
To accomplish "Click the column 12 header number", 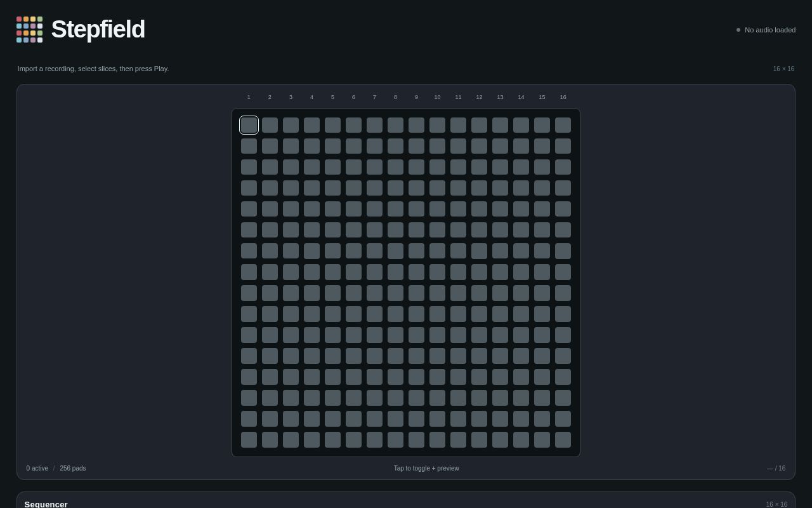I will (x=479, y=97).
